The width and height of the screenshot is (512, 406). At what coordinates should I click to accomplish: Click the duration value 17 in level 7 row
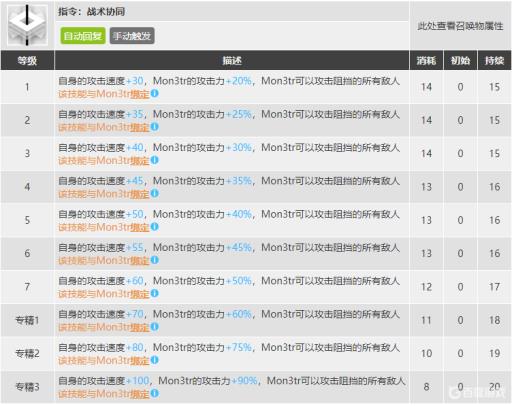click(494, 287)
